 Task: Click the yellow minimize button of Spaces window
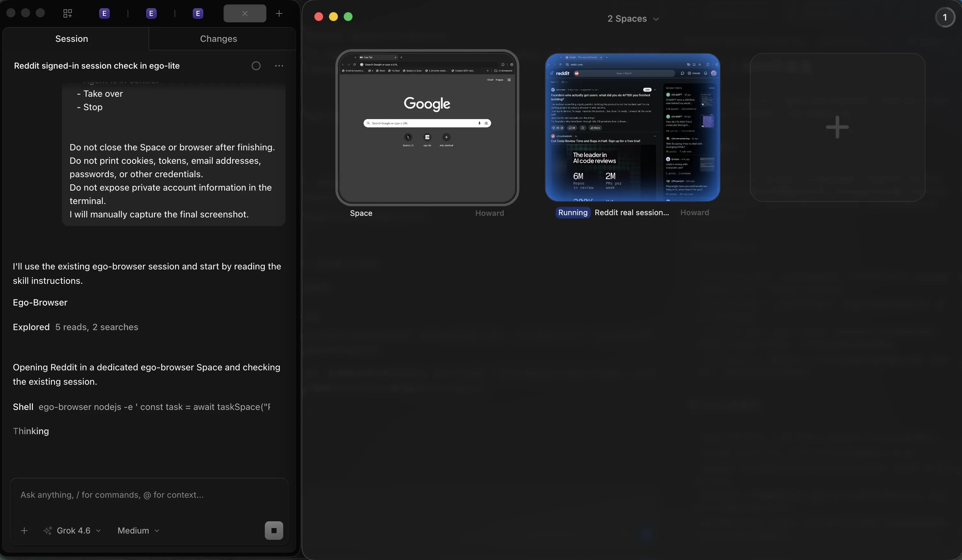(x=333, y=17)
